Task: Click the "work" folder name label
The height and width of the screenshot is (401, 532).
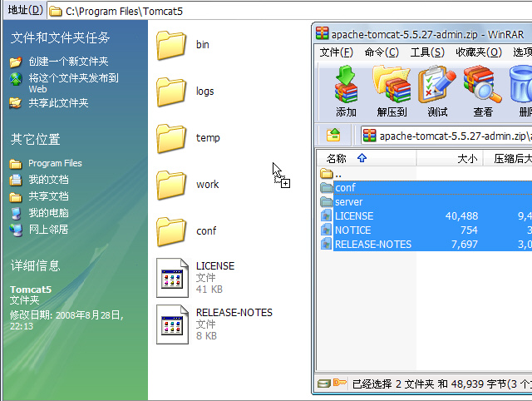Action: point(207,185)
